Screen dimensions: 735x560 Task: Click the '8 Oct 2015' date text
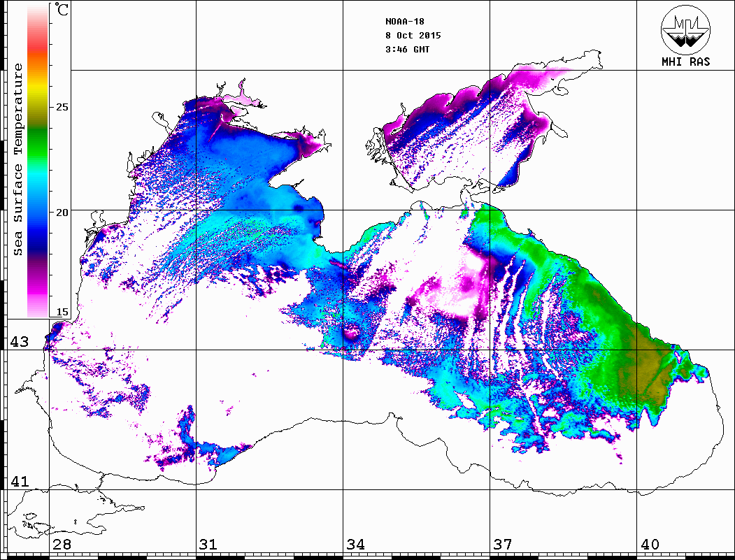(413, 36)
